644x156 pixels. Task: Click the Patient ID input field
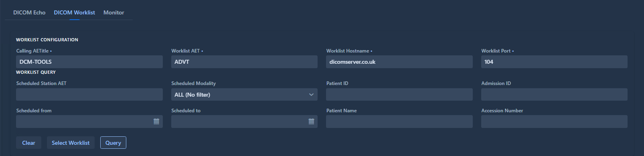click(399, 95)
